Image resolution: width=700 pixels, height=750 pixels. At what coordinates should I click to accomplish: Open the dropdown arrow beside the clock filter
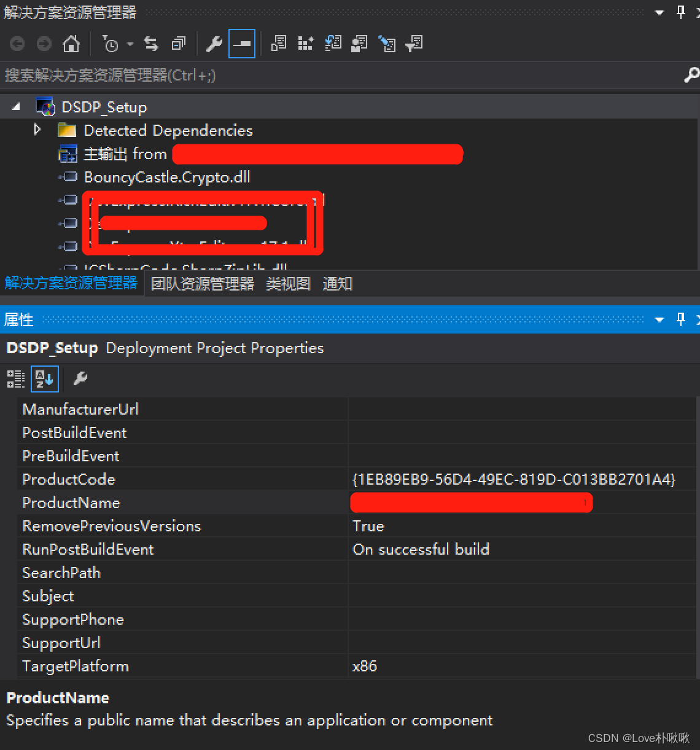130,44
